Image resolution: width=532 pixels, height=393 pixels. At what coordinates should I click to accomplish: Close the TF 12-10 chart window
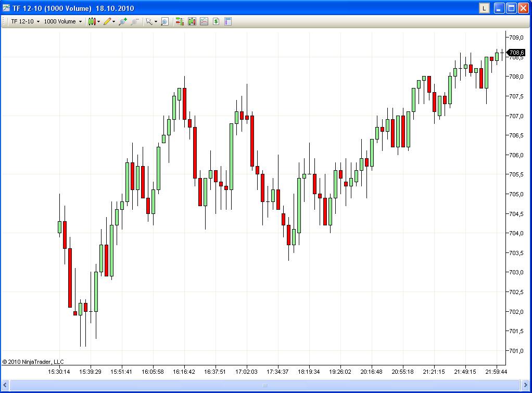point(524,8)
